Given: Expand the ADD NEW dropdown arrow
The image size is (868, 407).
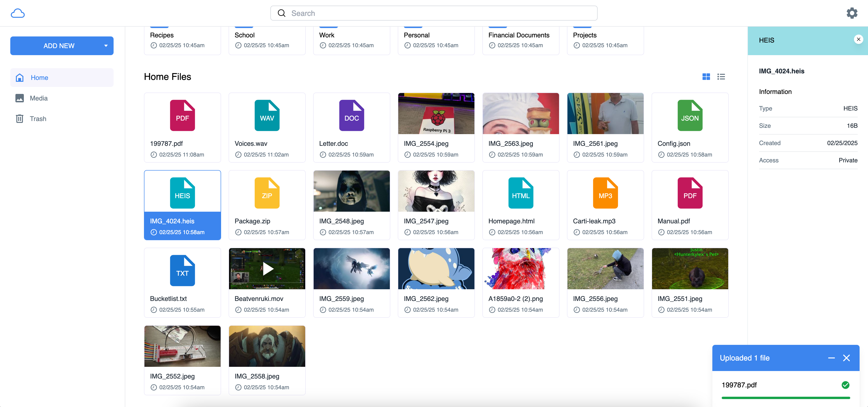Looking at the screenshot, I should [106, 46].
